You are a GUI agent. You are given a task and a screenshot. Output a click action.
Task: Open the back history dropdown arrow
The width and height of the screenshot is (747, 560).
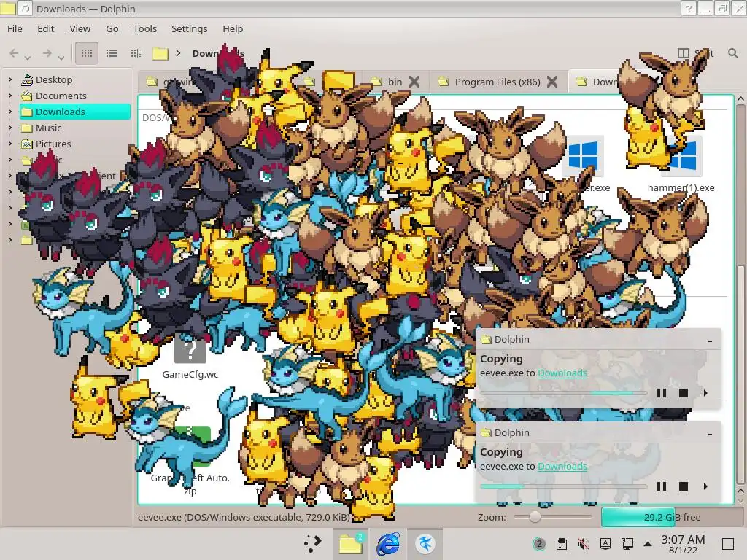tap(28, 58)
